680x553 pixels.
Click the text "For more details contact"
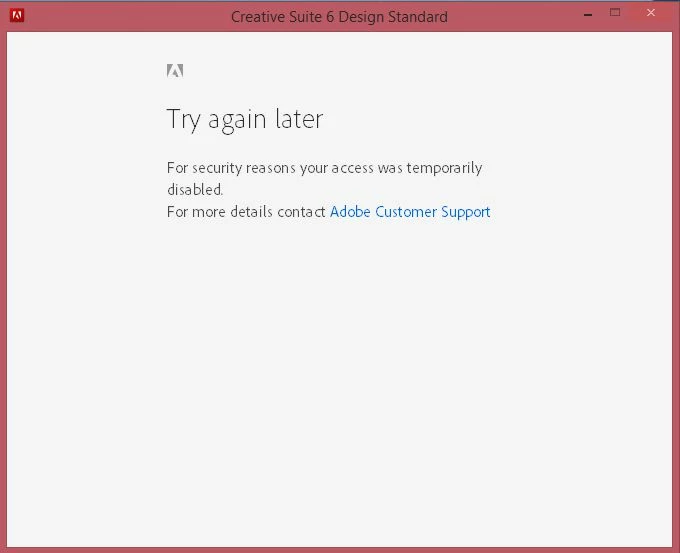tap(246, 212)
